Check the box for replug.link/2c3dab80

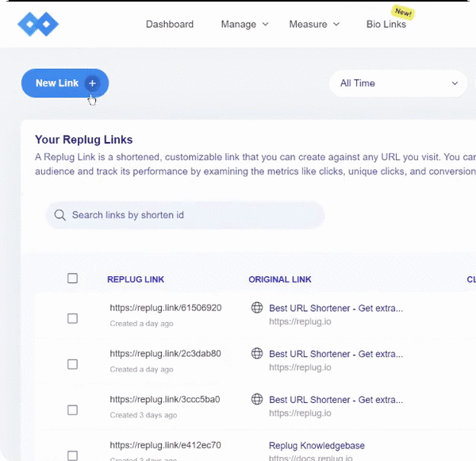pyautogui.click(x=72, y=364)
